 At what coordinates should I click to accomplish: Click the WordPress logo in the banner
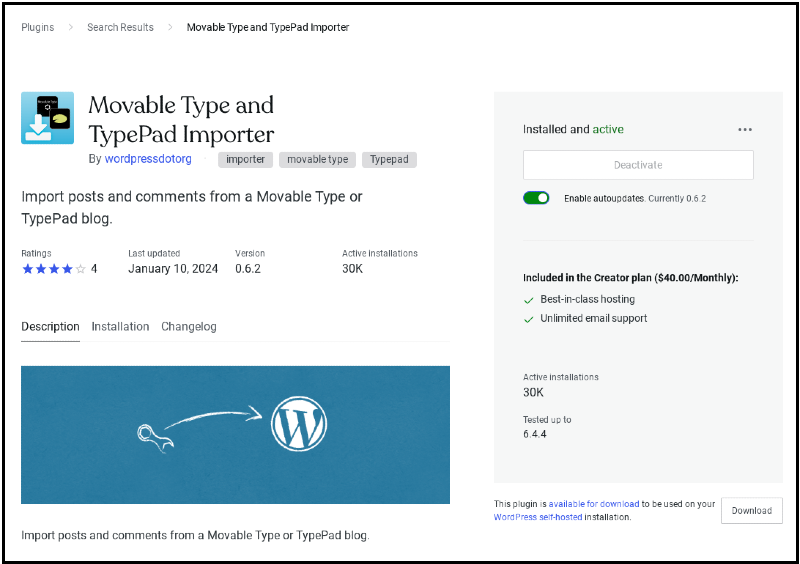click(x=298, y=424)
